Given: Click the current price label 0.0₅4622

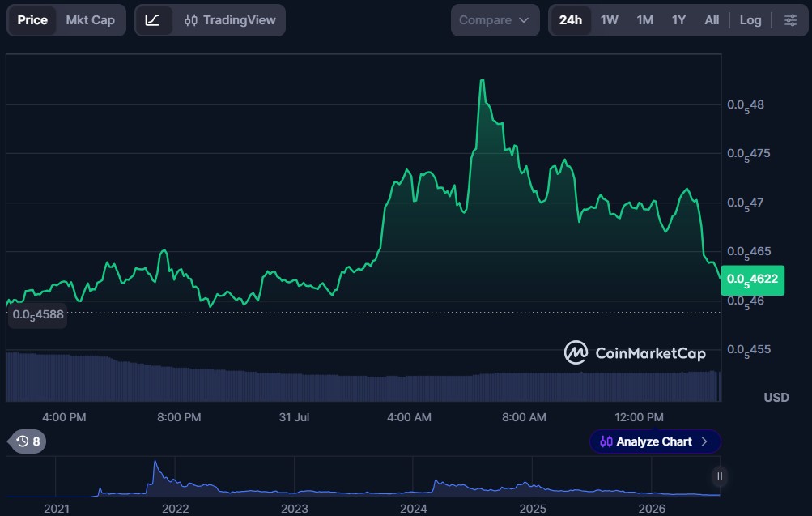Looking at the screenshot, I should [752, 279].
